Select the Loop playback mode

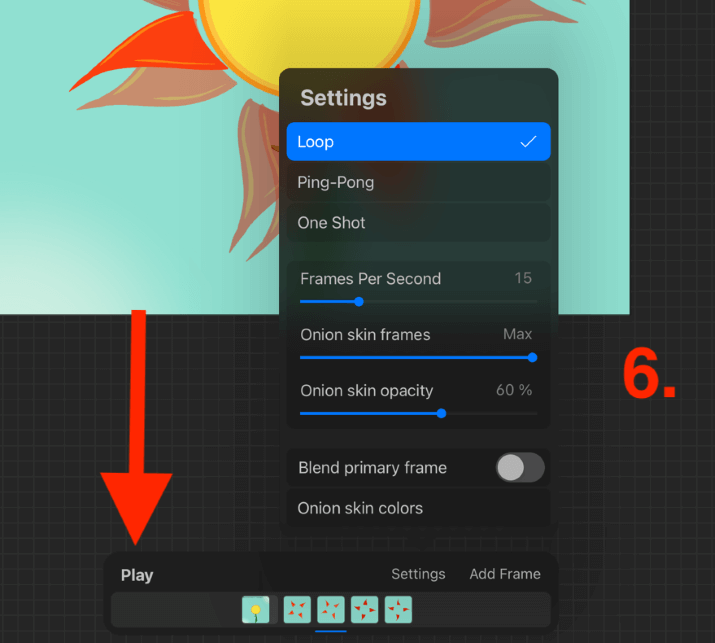[x=418, y=141]
